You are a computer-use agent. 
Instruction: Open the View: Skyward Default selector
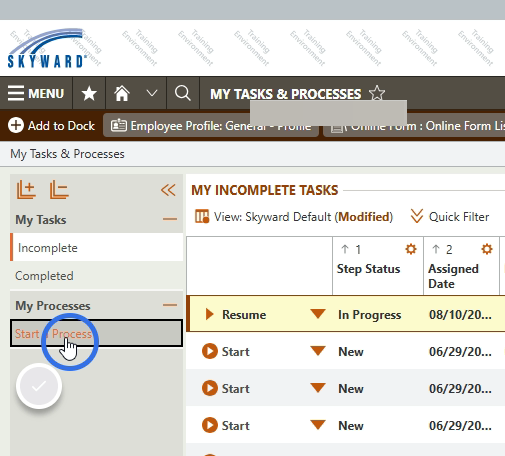click(294, 217)
